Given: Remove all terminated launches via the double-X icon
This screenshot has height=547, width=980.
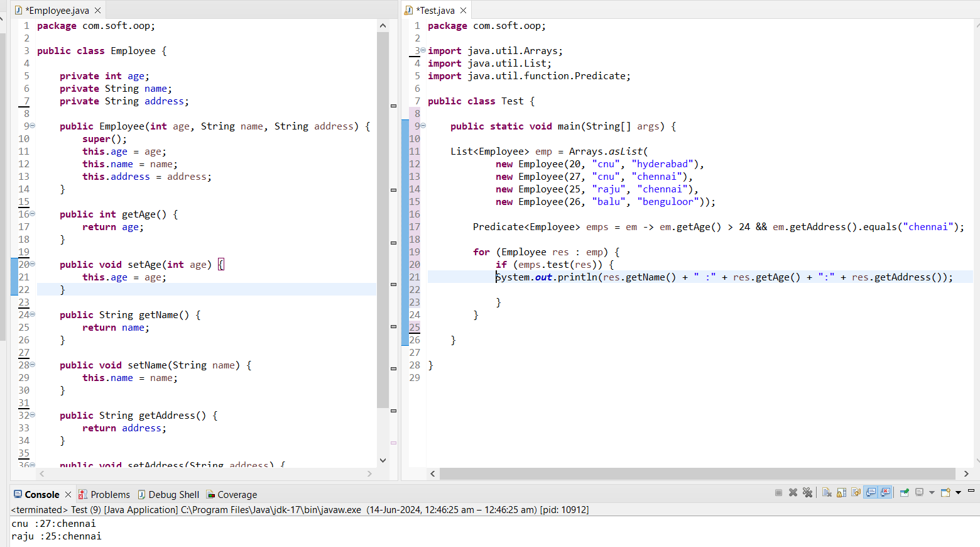Looking at the screenshot, I should coord(808,493).
